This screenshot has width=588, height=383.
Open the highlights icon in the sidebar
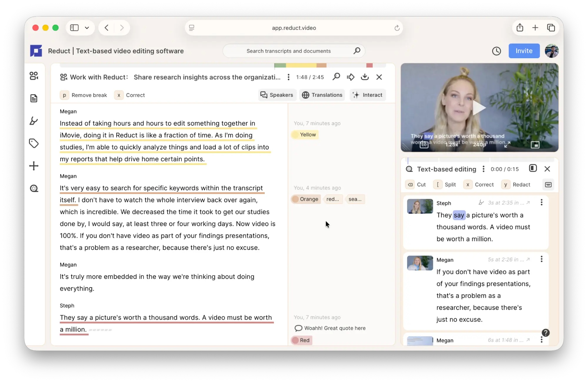34,121
